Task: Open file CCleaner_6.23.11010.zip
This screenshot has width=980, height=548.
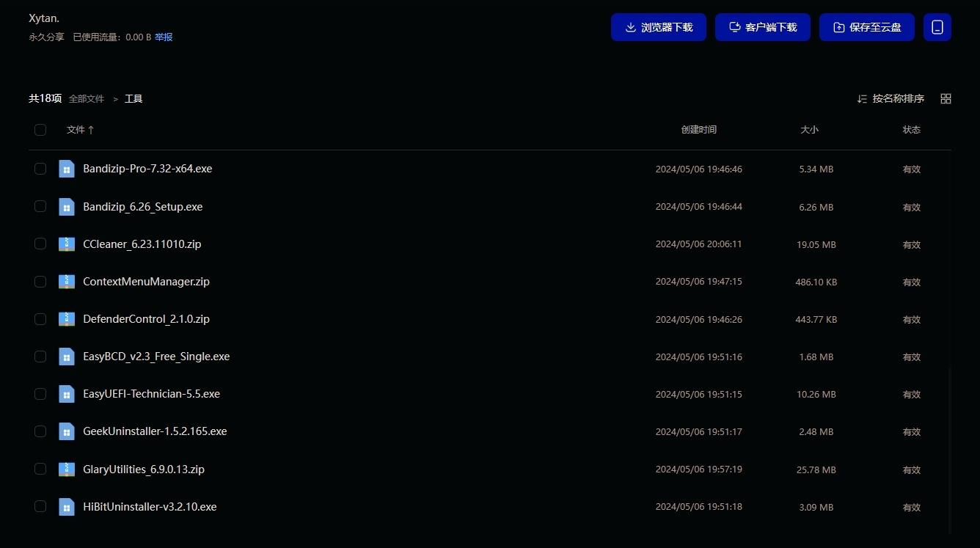Action: 142,244
